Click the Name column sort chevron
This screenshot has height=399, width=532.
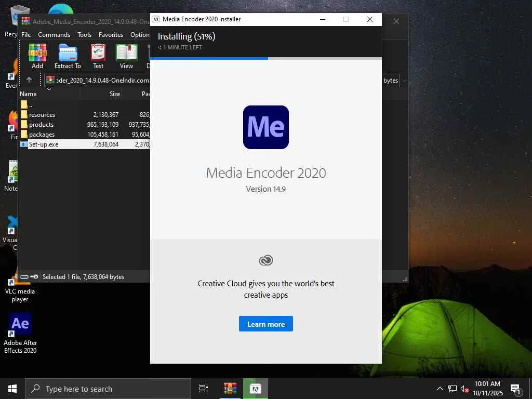(x=49, y=89)
